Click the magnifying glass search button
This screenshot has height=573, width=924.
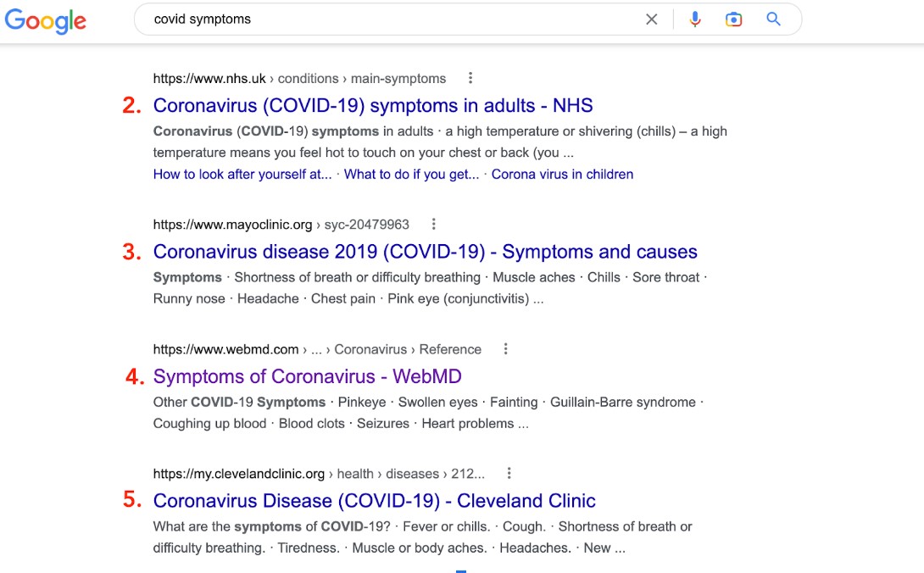pos(773,19)
